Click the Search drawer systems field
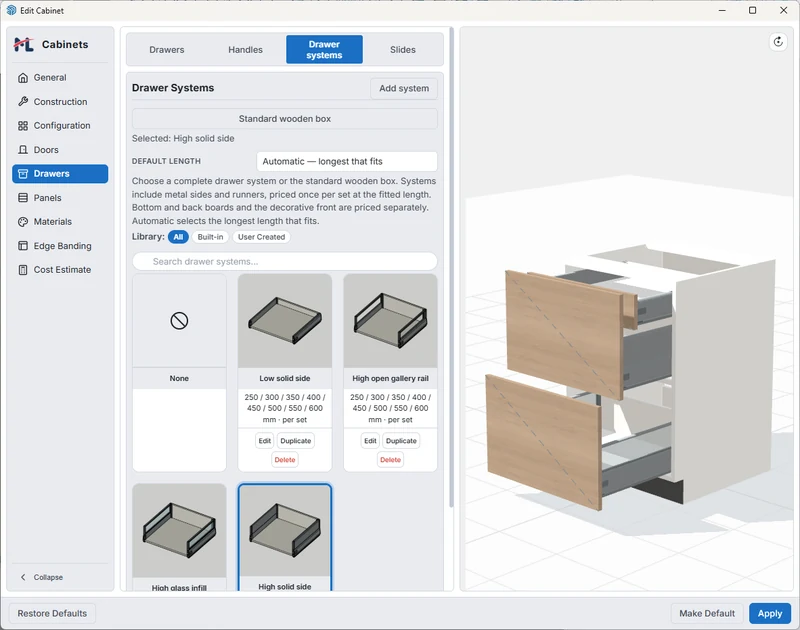The width and height of the screenshot is (800, 630). [285, 261]
